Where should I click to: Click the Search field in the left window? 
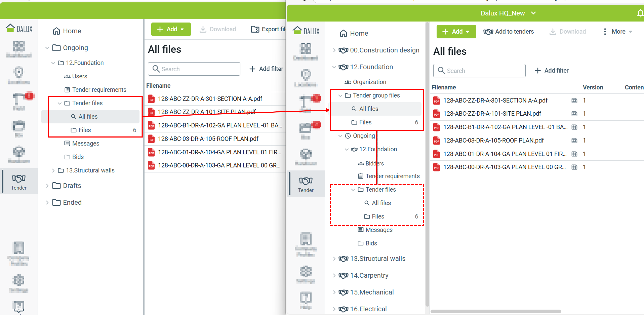(194, 69)
